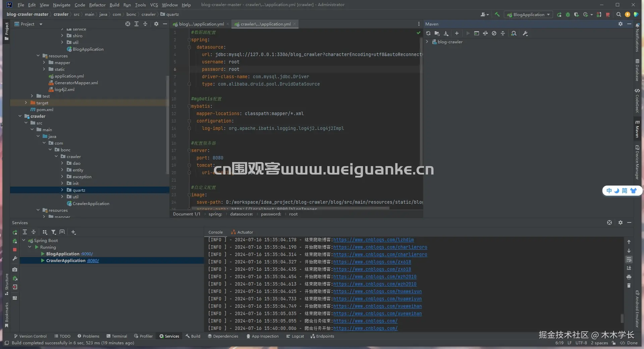Take a thread dump with the camera icon

coord(15,269)
